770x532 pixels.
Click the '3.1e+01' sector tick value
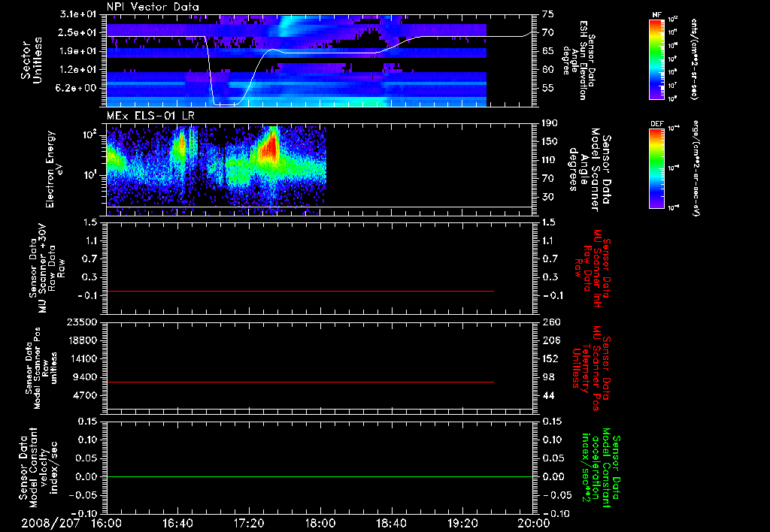78,14
